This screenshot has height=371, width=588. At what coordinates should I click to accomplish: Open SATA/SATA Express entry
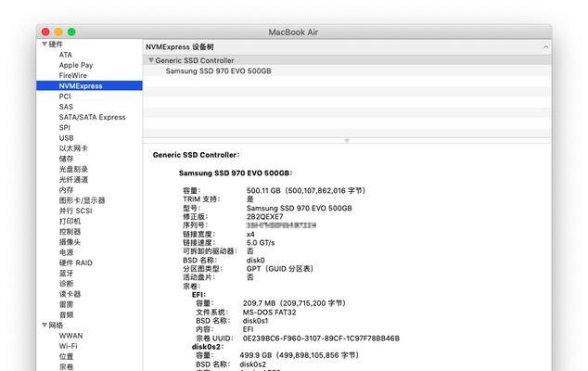92,117
